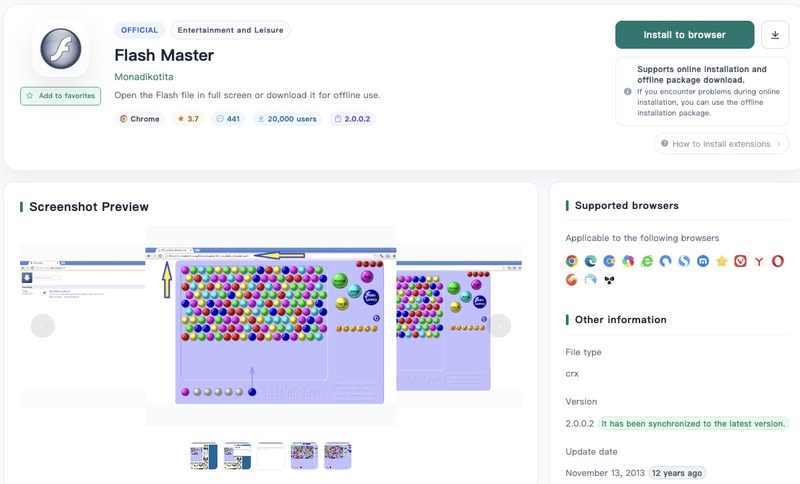Show the next screenshot with right arrow
Screen dimensions: 800x484
[499, 325]
